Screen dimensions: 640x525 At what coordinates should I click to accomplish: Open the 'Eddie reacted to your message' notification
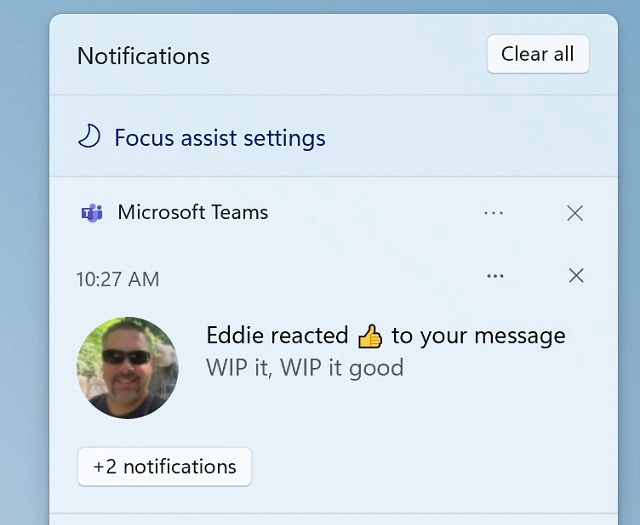pyautogui.click(x=386, y=336)
